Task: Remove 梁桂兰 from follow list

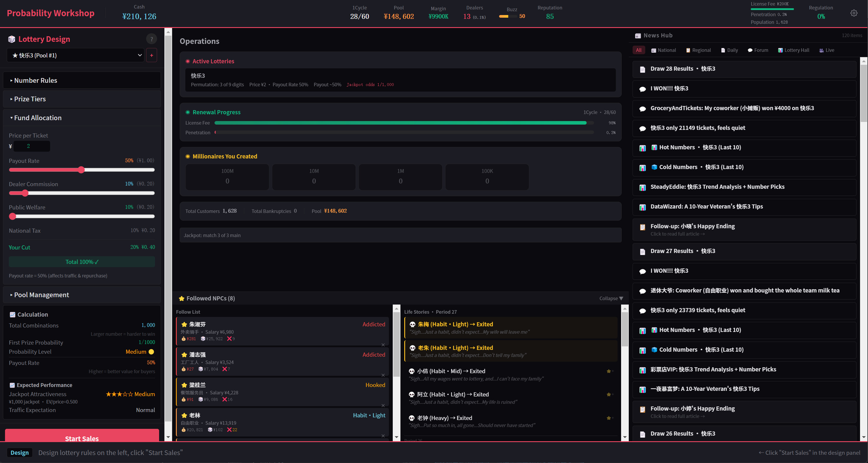Action: [x=383, y=406]
